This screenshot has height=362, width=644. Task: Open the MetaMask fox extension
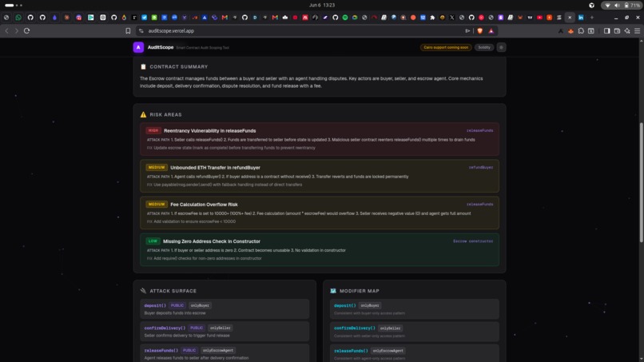570,31
